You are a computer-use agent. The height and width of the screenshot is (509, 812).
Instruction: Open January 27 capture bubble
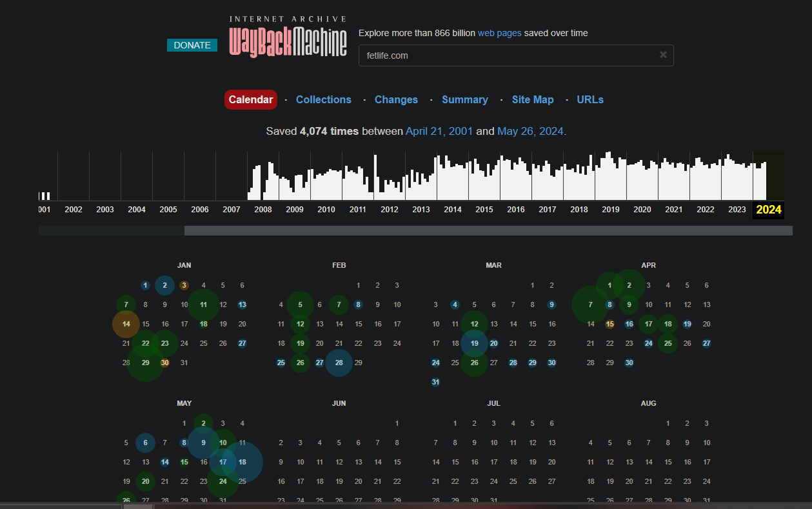click(x=243, y=343)
